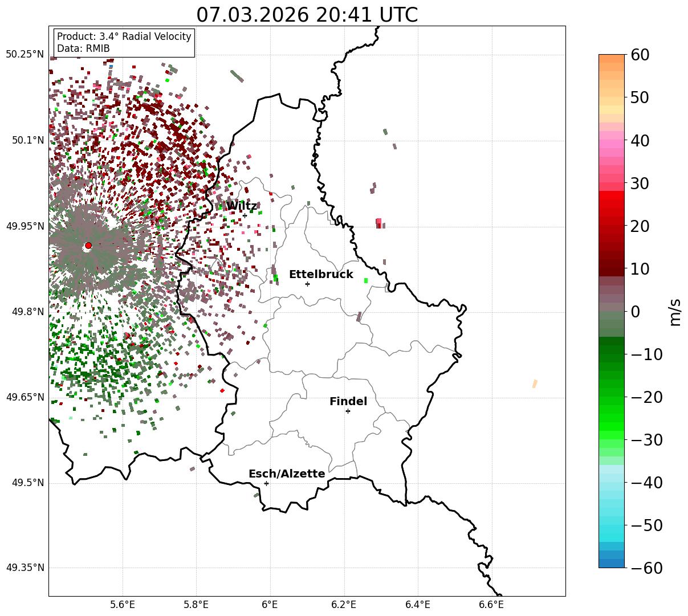Click the 5.8°E longitude label
688x616 pixels.
pos(197,605)
